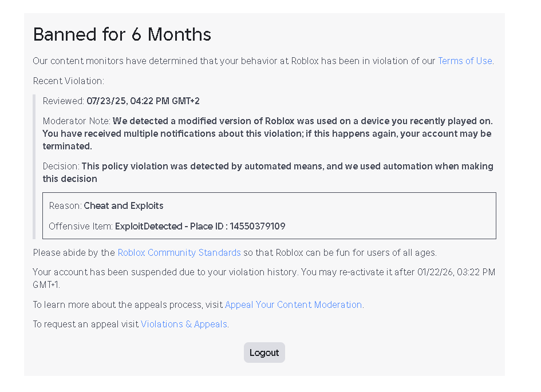The image size is (541, 392).
Task: Click the Place ID number 14550379109
Action: (258, 226)
